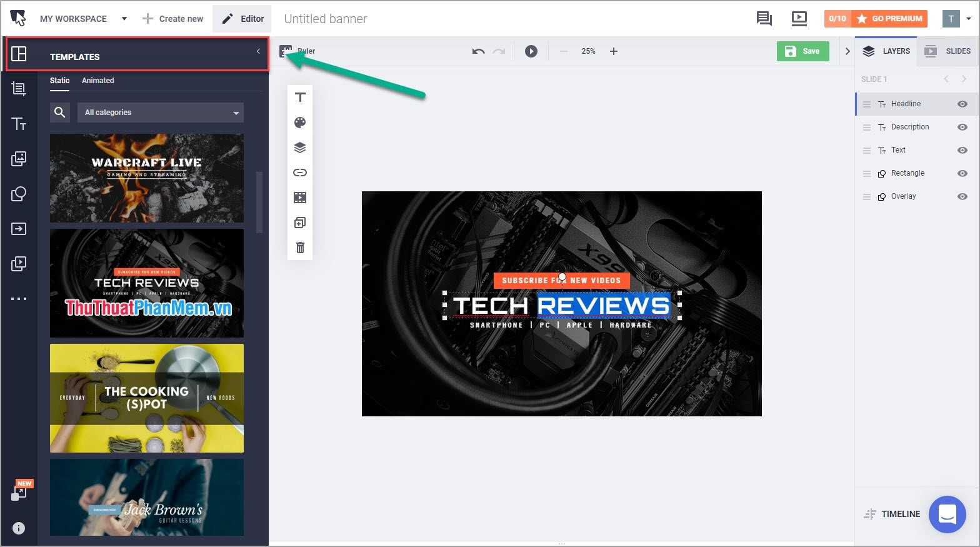
Task: Click the Subscribe for new videos badge on canvas
Action: [561, 281]
